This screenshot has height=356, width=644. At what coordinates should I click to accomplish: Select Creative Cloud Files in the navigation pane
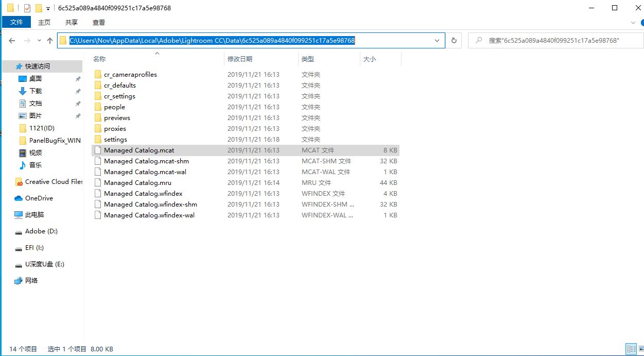[51, 182]
